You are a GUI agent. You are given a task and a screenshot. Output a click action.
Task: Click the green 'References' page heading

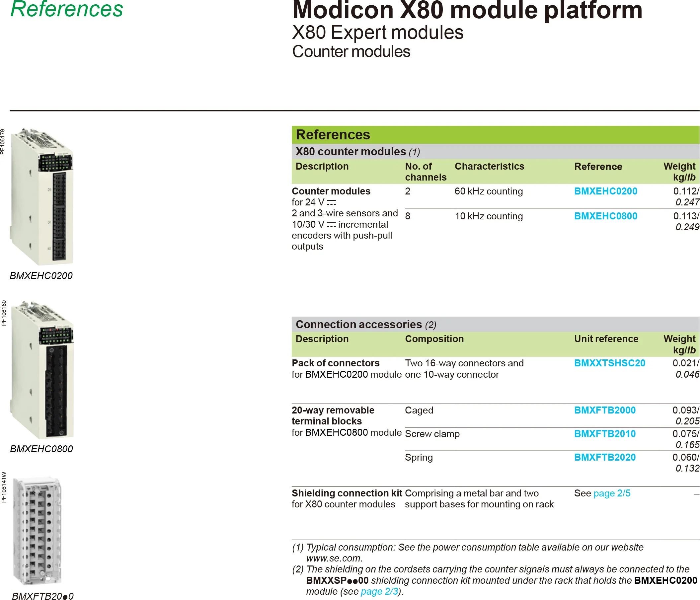click(67, 9)
